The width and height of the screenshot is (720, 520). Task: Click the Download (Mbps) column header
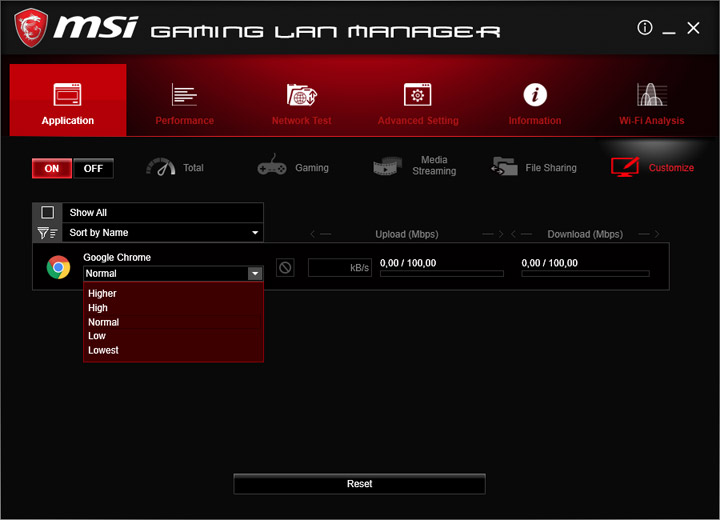click(x=585, y=234)
